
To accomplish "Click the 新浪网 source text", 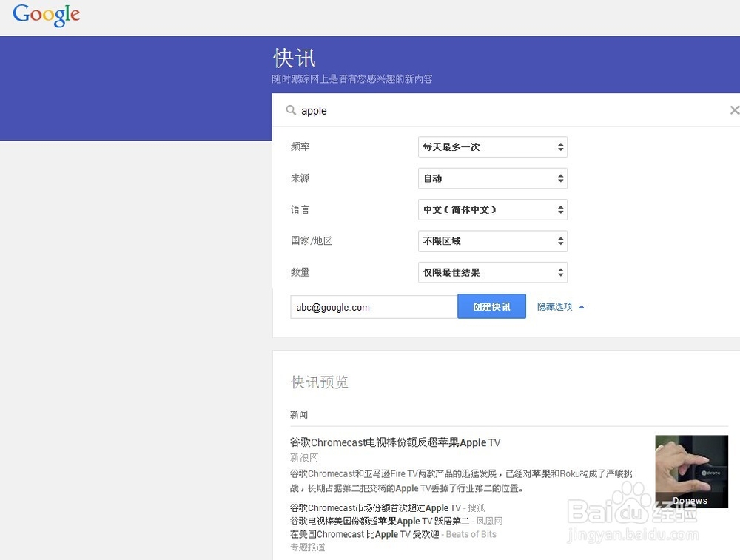I will (x=304, y=457).
